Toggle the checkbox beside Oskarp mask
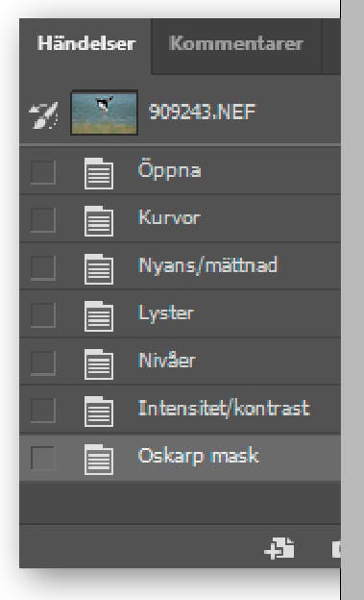364x600 pixels. click(x=43, y=458)
